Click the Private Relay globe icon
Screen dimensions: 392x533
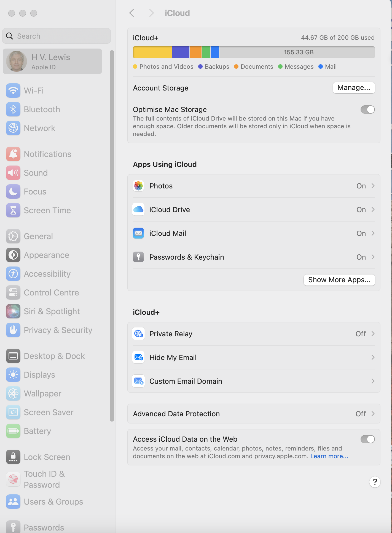tap(138, 334)
